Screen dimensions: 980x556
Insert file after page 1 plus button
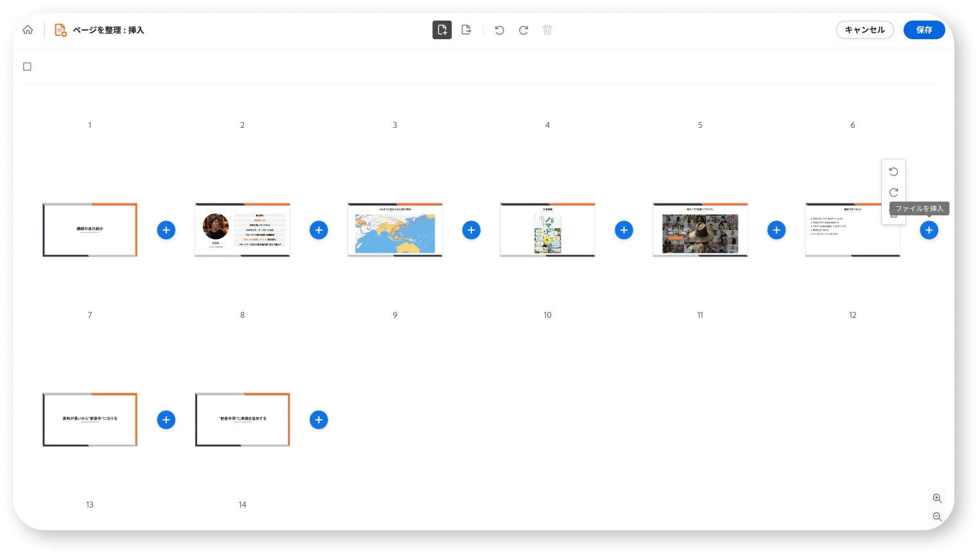coord(166,230)
